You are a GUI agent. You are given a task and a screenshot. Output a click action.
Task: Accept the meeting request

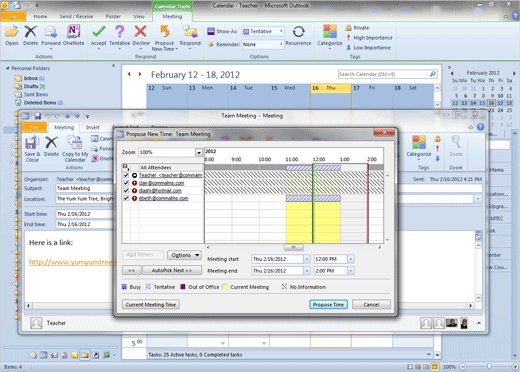click(x=99, y=37)
